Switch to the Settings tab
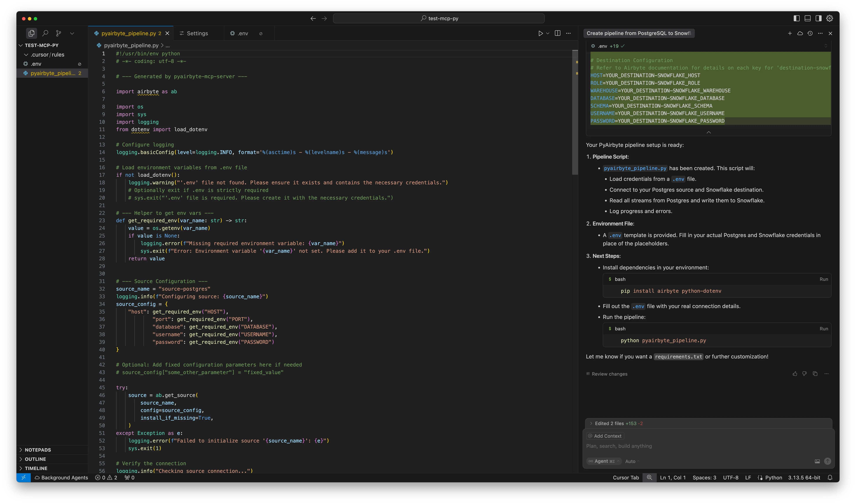This screenshot has height=504, width=856. point(197,33)
